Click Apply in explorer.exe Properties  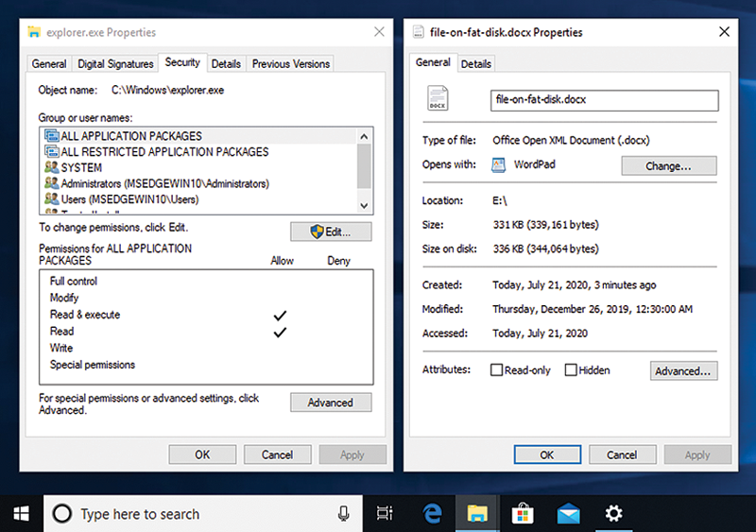coord(352,455)
